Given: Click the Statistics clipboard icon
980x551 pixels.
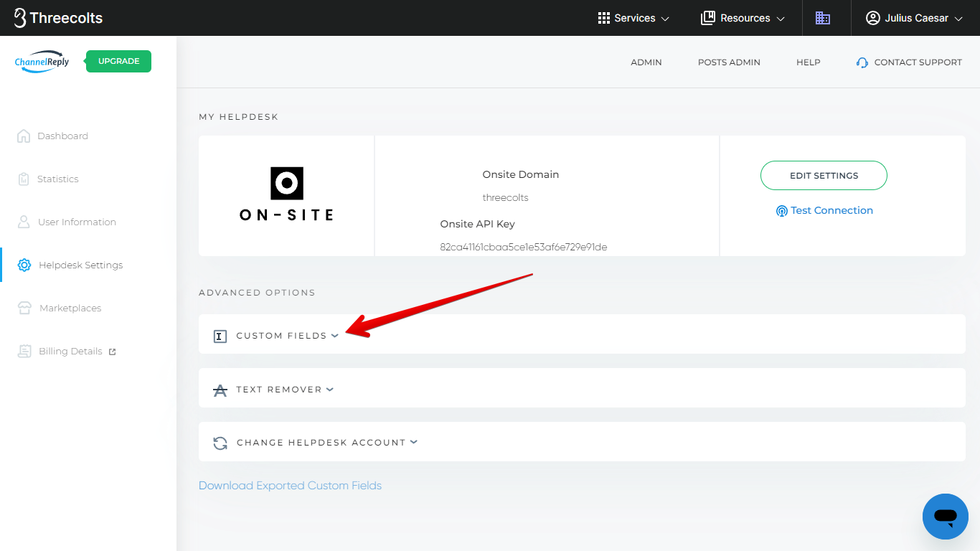Looking at the screenshot, I should coord(24,179).
